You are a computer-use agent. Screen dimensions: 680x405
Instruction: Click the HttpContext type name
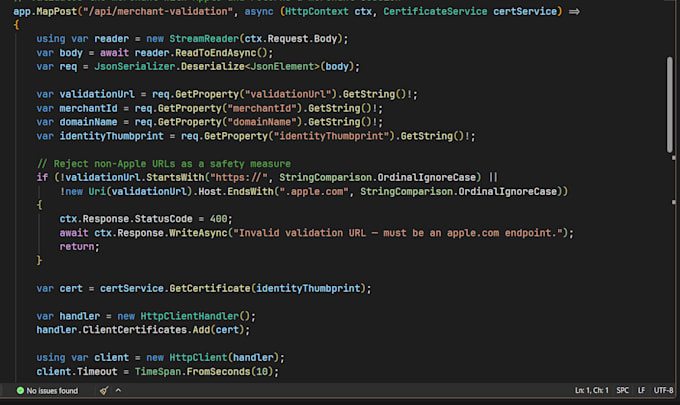(x=317, y=11)
